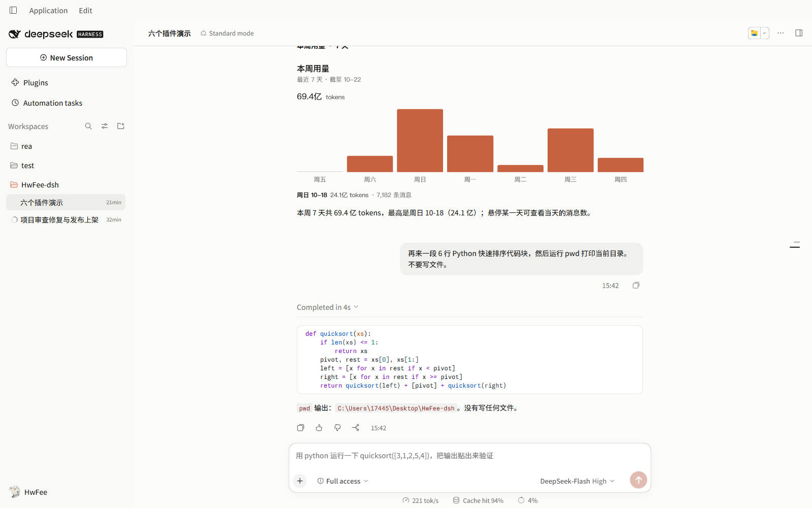This screenshot has height=508, width=812.
Task: Copy the user message at 15:42
Action: [636, 285]
